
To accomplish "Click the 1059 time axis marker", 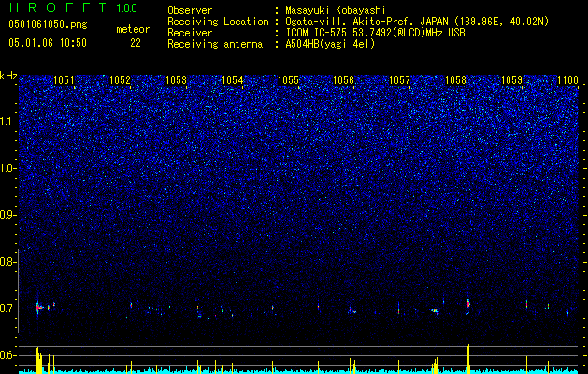I will (511, 80).
